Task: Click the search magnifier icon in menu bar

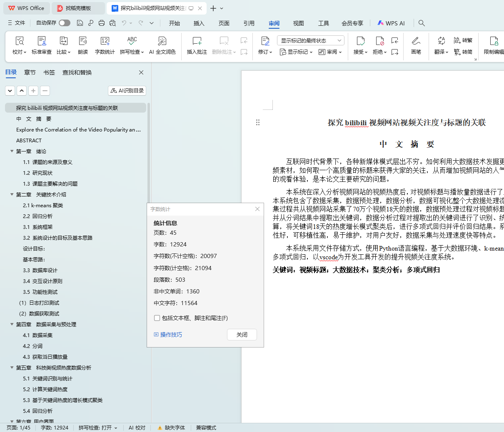Action: [422, 23]
